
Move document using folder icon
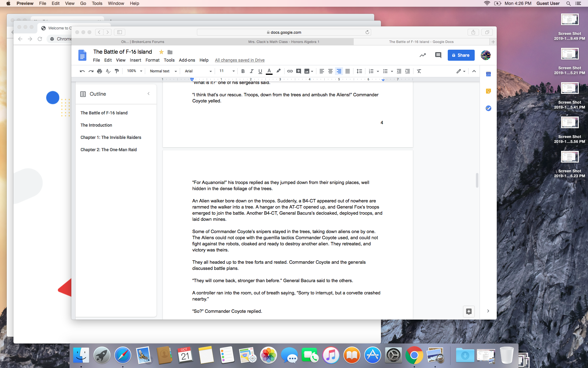[170, 52]
